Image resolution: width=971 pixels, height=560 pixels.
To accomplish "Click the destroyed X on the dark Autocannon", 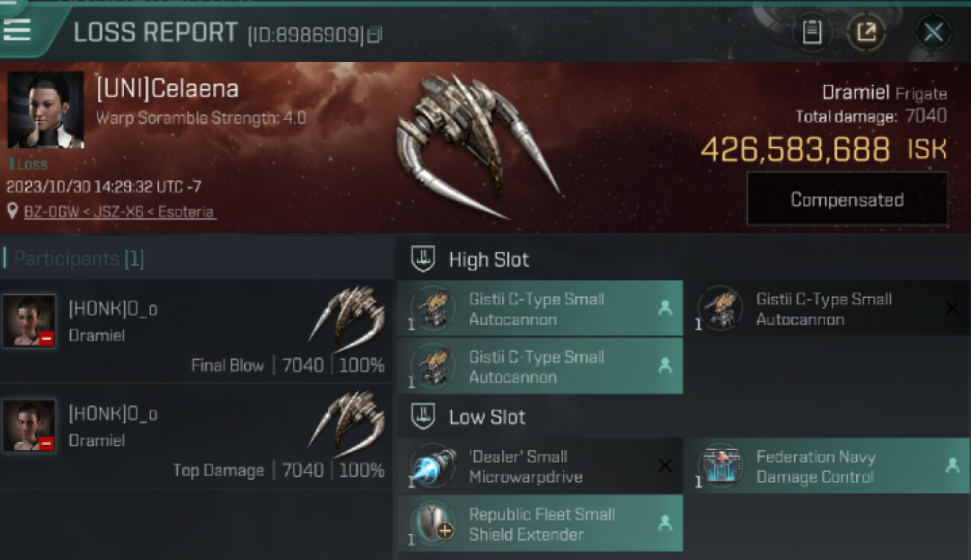I will (952, 308).
